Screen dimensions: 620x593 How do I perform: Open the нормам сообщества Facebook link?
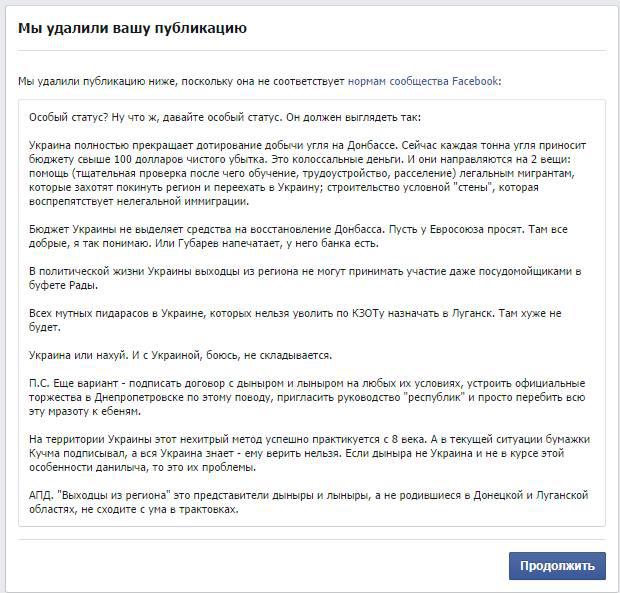tap(423, 81)
